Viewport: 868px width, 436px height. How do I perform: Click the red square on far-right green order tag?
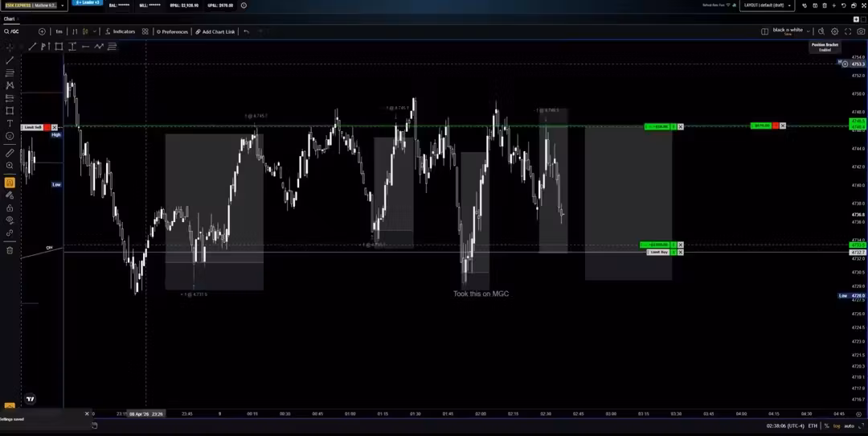click(x=776, y=125)
